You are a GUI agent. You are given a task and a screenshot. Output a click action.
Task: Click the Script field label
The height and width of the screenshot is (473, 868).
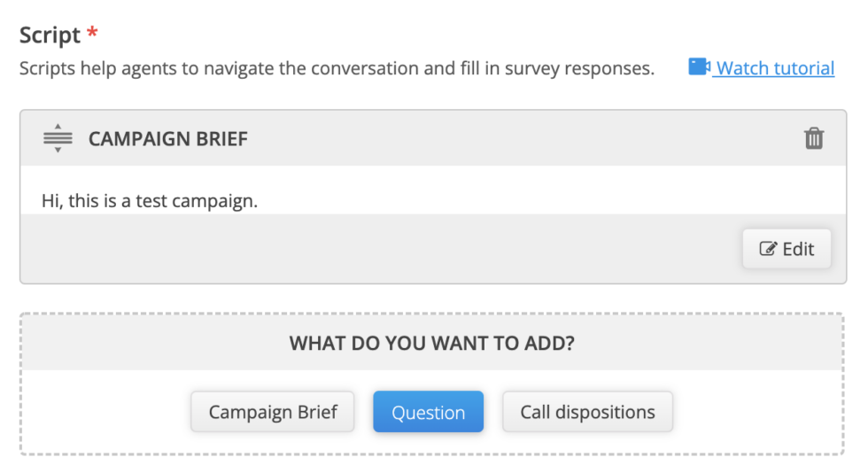[50, 36]
